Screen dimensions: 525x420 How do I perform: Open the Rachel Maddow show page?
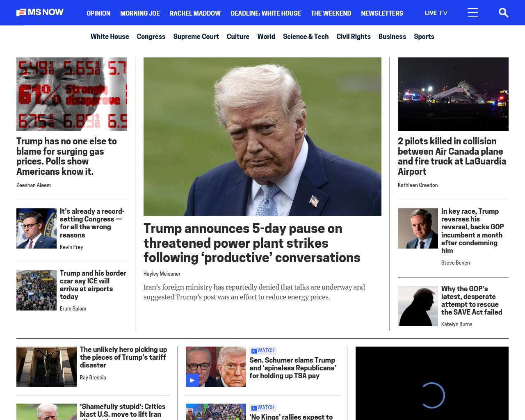(195, 13)
